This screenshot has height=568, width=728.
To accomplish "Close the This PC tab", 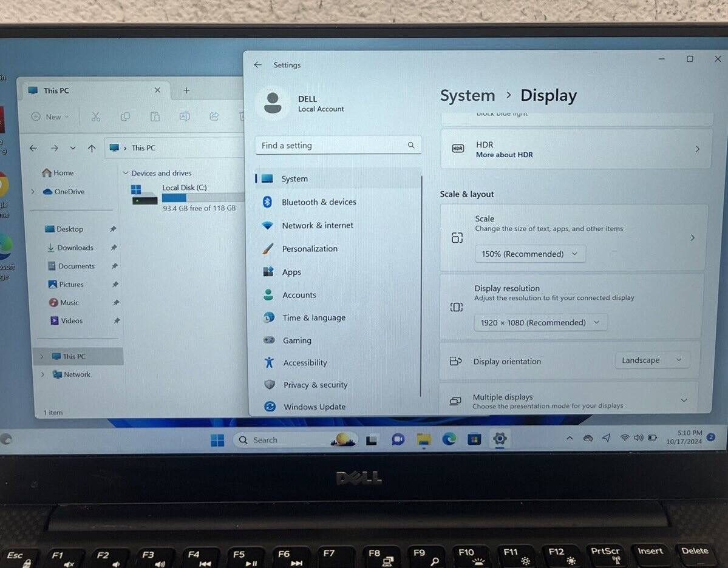I will 157,90.
